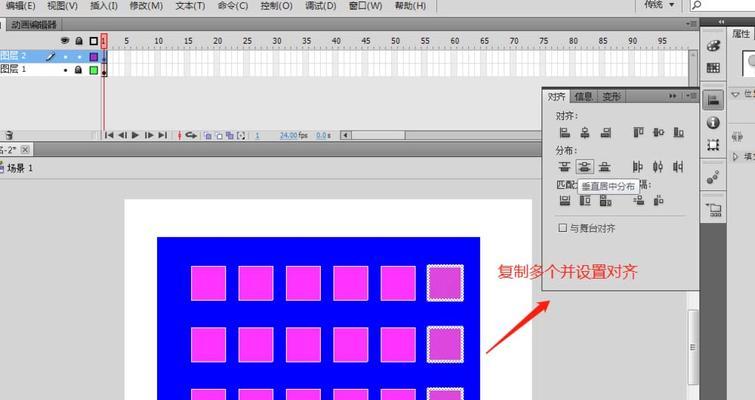Open the Align panel options menu
Viewport: 755px width, 400px height.
click(689, 96)
